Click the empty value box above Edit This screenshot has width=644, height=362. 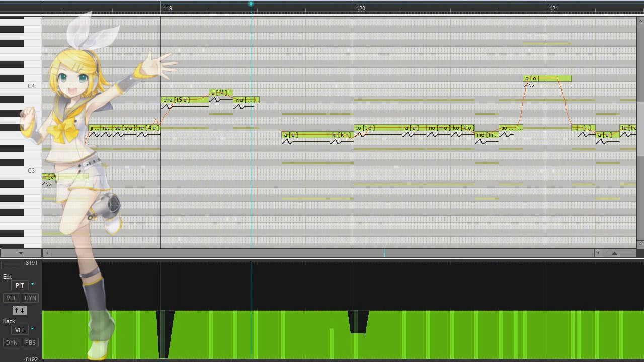(x=11, y=265)
